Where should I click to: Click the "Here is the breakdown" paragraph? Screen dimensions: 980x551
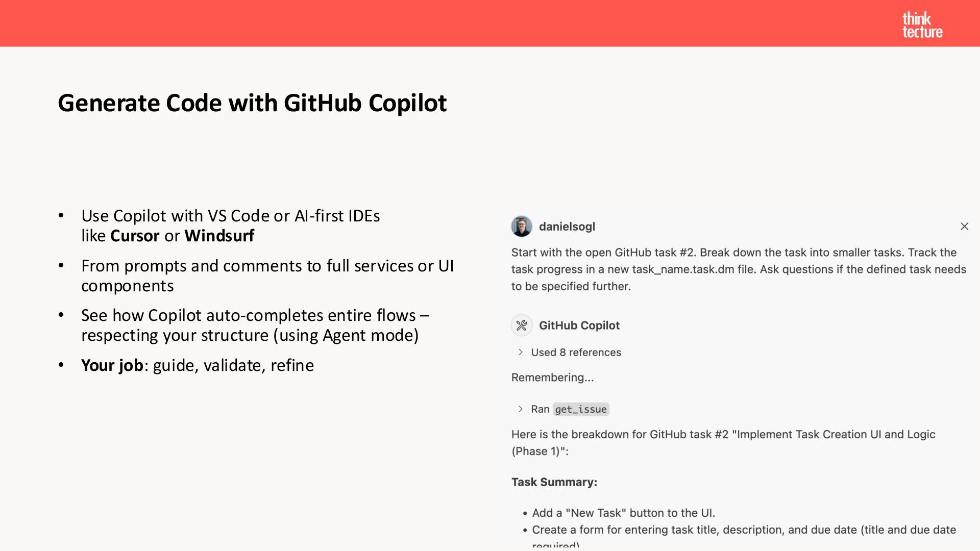723,442
